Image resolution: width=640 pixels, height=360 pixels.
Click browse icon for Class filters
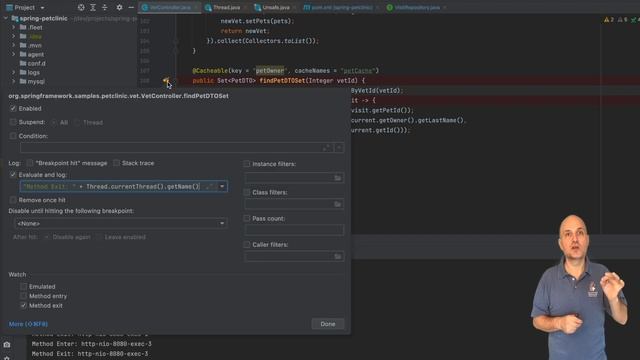click(x=338, y=204)
